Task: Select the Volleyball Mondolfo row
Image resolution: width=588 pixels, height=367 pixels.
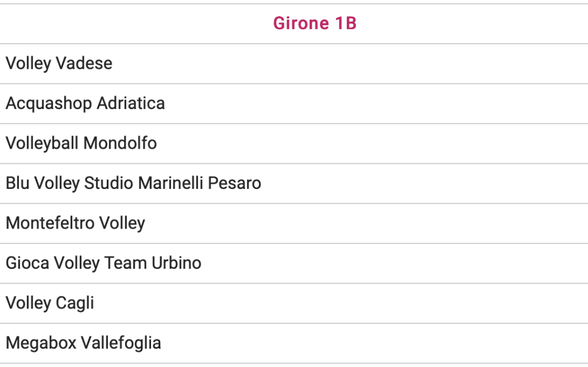Action: click(81, 143)
